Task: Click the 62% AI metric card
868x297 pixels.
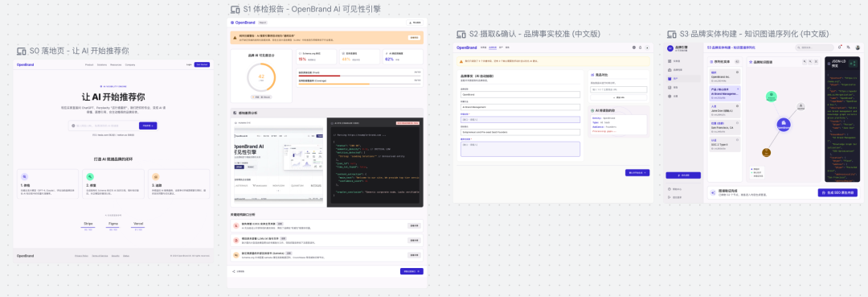Action: pos(403,56)
